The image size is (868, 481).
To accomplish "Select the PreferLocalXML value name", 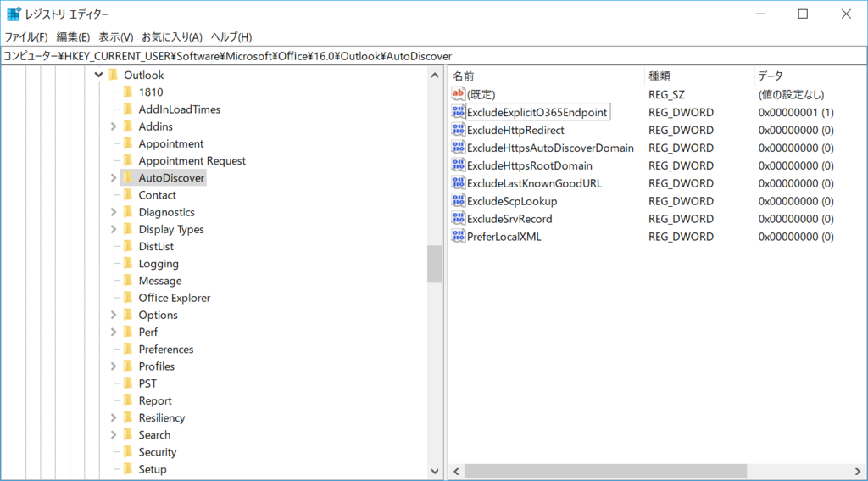I will tap(504, 237).
